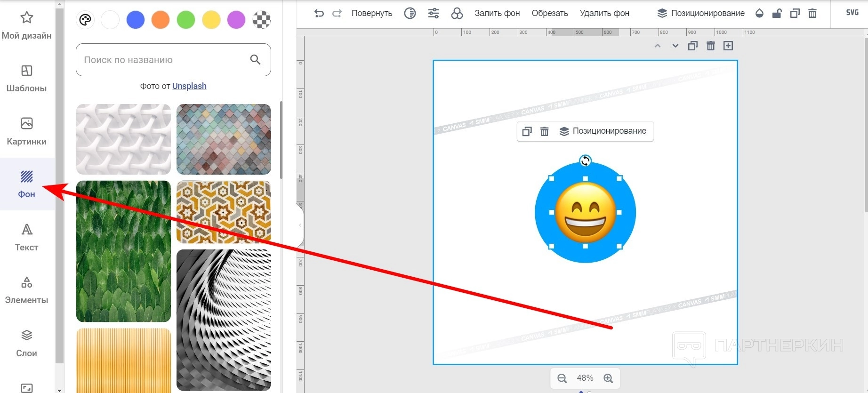Delete the element with the top toolbar trash
The image size is (868, 393).
point(812,13)
